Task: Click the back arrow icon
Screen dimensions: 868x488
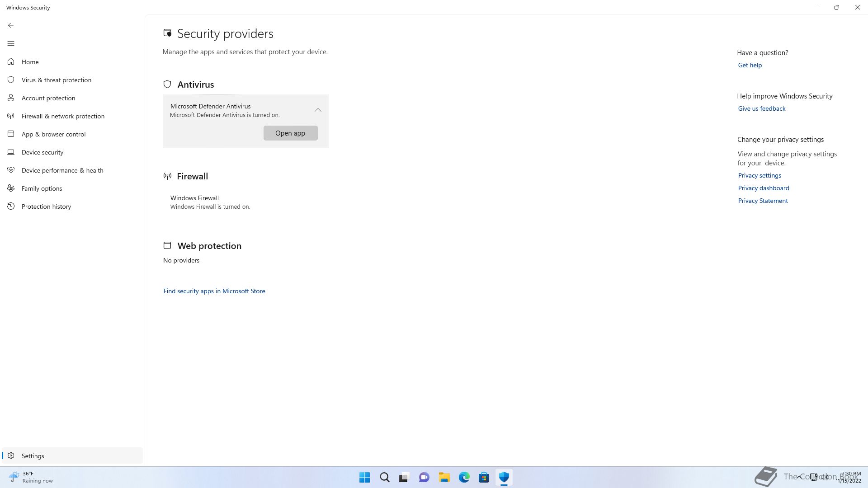Action: [11, 25]
